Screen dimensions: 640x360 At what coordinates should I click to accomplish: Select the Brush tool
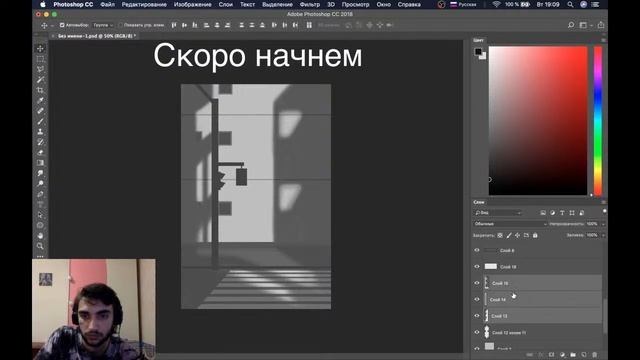[40, 121]
